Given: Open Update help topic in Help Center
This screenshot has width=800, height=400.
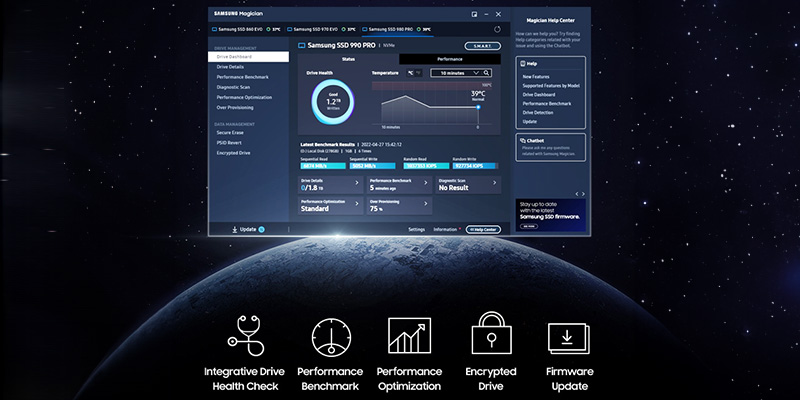Looking at the screenshot, I should [530, 122].
